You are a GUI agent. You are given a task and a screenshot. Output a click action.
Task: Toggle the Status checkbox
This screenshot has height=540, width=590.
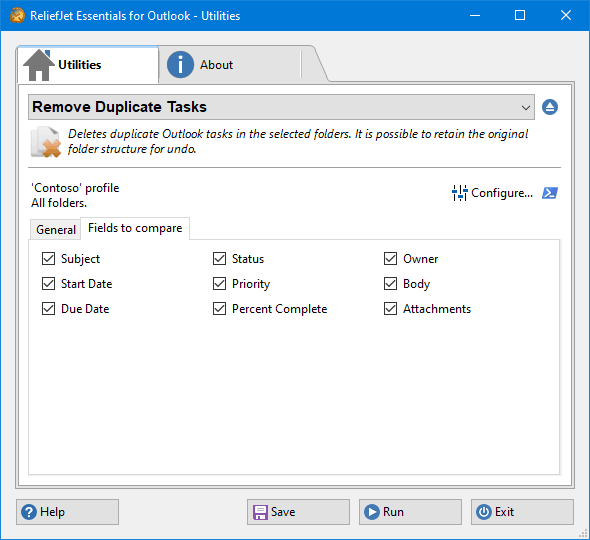click(219, 259)
